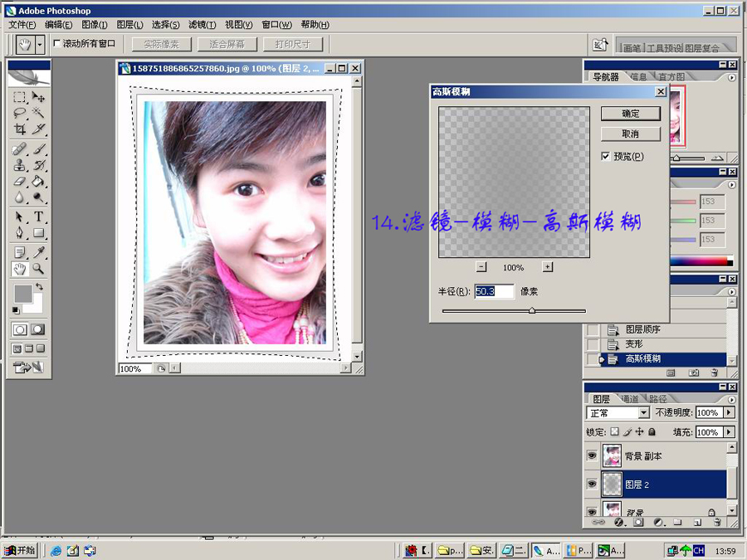Select the Eyedropper tool
This screenshot has height=560, width=747.
click(x=38, y=253)
